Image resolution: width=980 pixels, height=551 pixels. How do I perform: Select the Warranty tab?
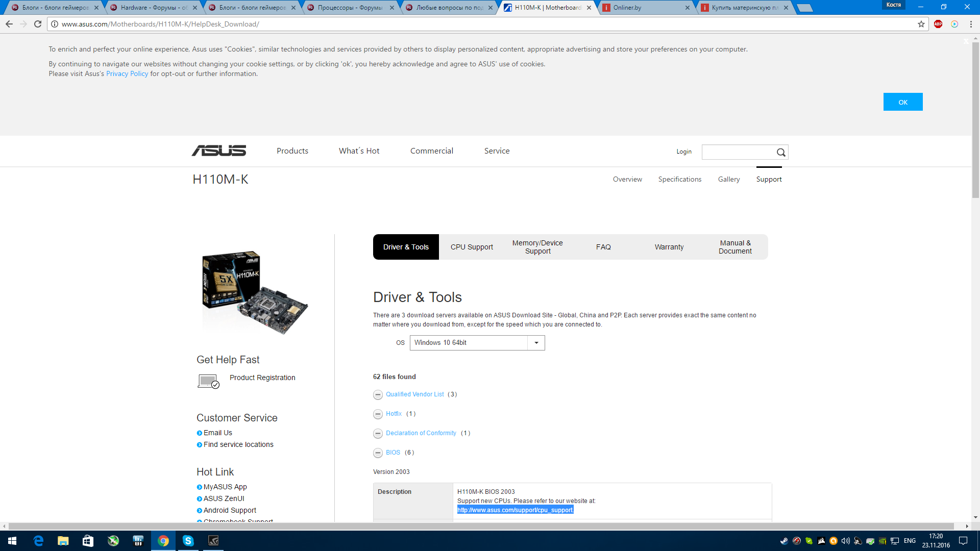pos(669,247)
